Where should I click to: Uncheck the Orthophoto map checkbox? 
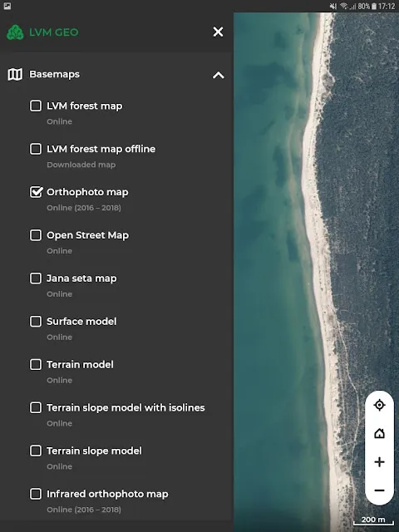click(36, 192)
